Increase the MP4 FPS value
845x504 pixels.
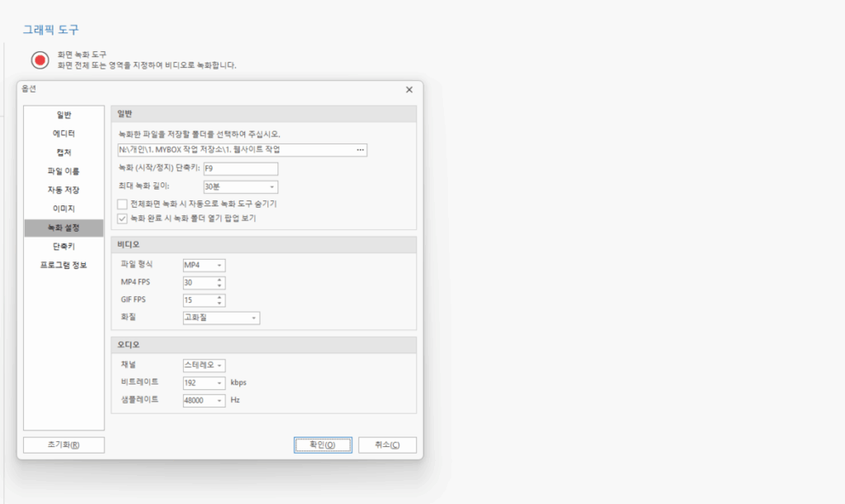(220, 279)
